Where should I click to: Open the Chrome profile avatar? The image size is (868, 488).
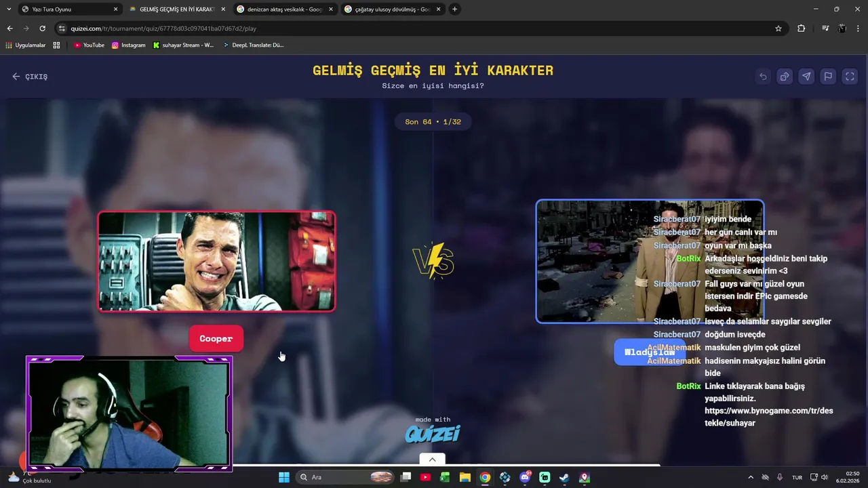[x=842, y=28]
